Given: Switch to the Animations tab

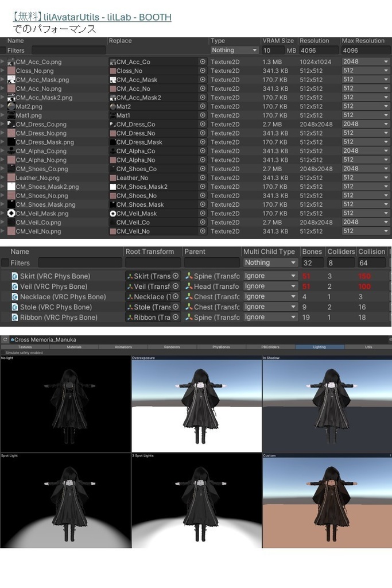Looking at the screenshot, I should [x=123, y=347].
